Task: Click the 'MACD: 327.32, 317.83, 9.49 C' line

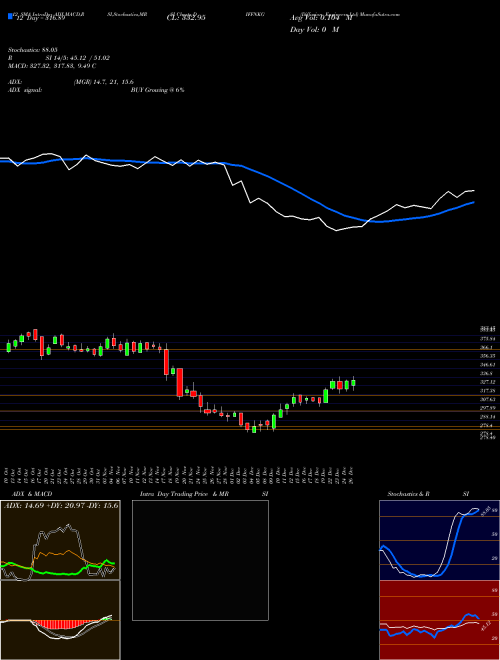Action: coord(52,66)
